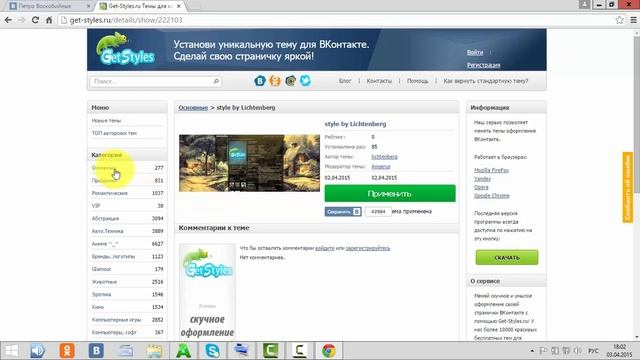The width and height of the screenshot is (640, 360).
Task: Click the theme preview thumbnail
Action: [249, 163]
